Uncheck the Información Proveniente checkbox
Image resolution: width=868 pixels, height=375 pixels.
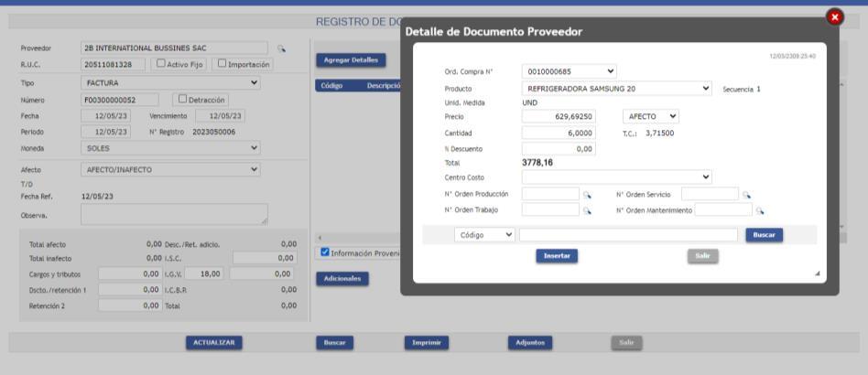[x=326, y=252]
